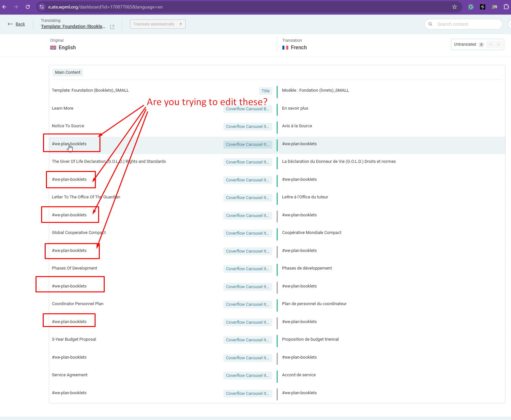Viewport: 511px width, 420px height.
Task: Open the browser extensions puzzle icon
Action: [x=506, y=7]
